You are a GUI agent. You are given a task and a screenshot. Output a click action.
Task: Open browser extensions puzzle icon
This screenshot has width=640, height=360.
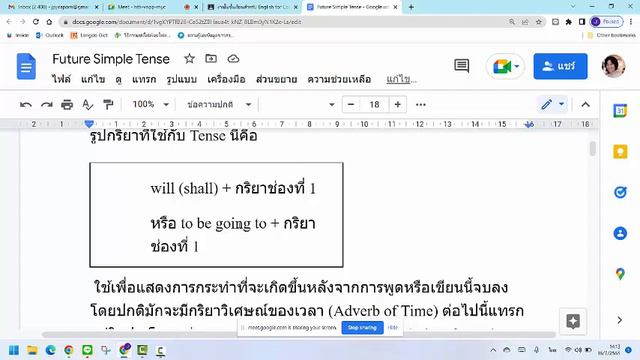[569, 22]
